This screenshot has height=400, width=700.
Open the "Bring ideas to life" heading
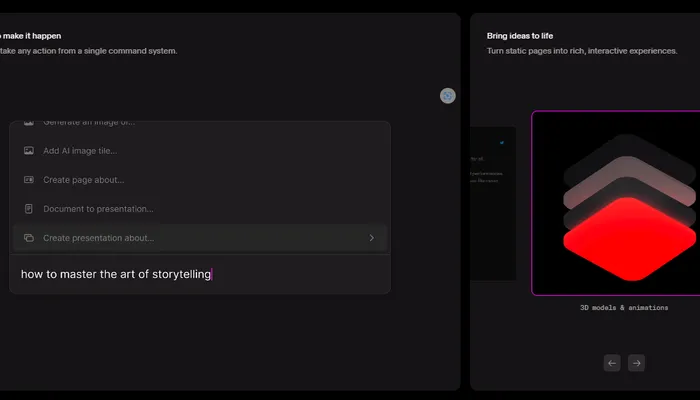[520, 35]
